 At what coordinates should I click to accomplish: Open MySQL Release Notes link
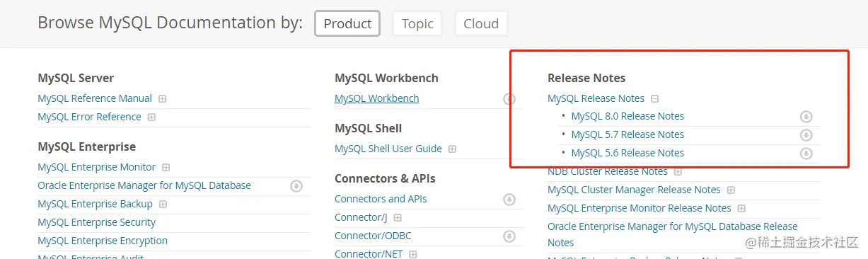[596, 98]
